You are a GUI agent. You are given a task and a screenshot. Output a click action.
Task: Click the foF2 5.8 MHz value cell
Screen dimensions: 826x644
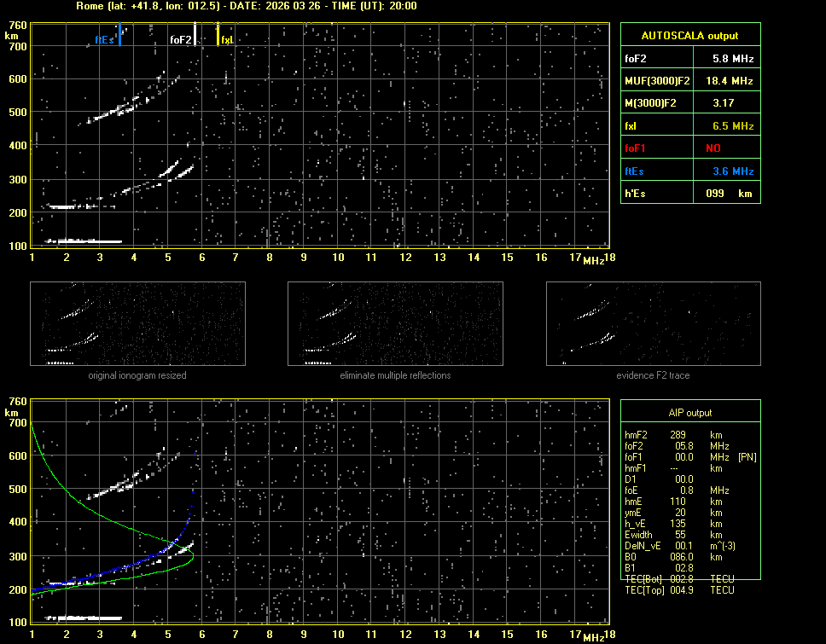point(733,59)
